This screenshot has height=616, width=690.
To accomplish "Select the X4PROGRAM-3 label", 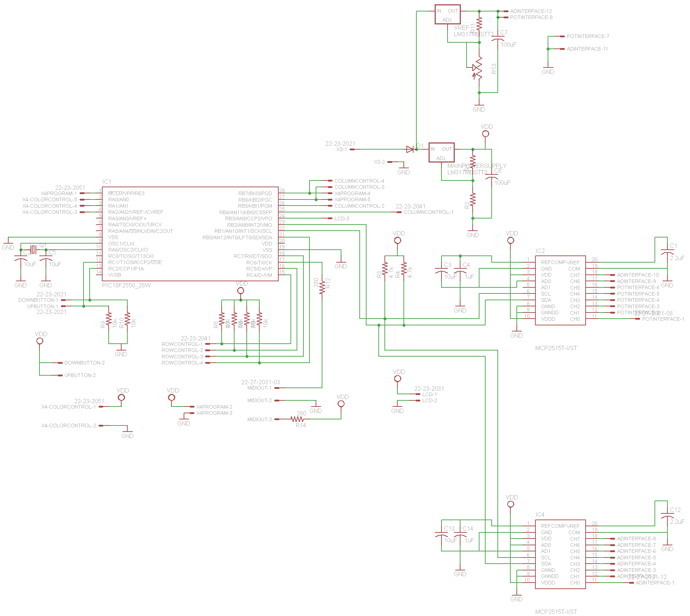I will 214,413.
